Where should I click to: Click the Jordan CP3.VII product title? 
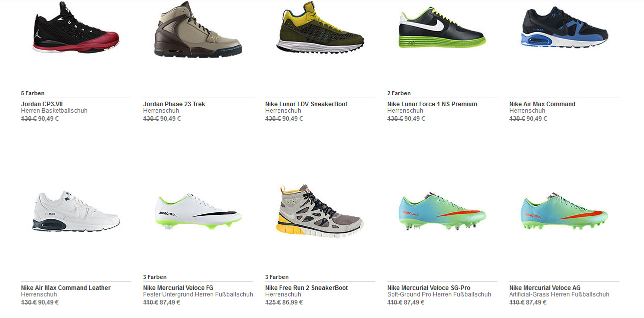(x=41, y=104)
